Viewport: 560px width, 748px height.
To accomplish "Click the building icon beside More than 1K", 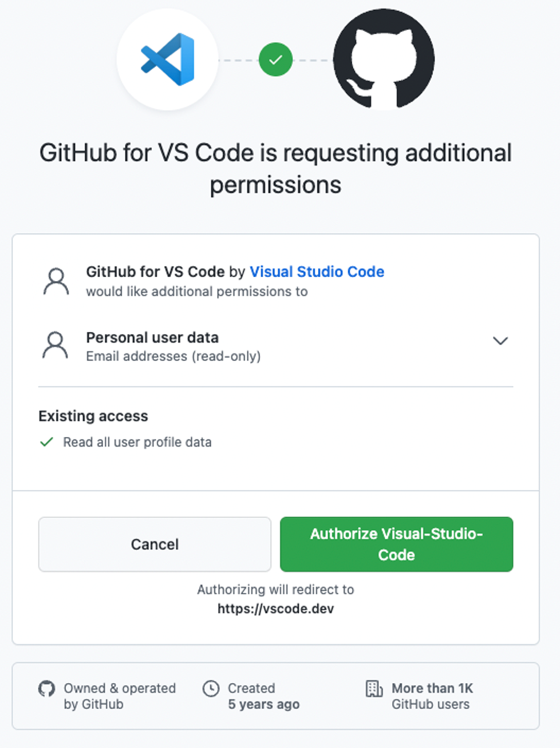I will coord(374,688).
